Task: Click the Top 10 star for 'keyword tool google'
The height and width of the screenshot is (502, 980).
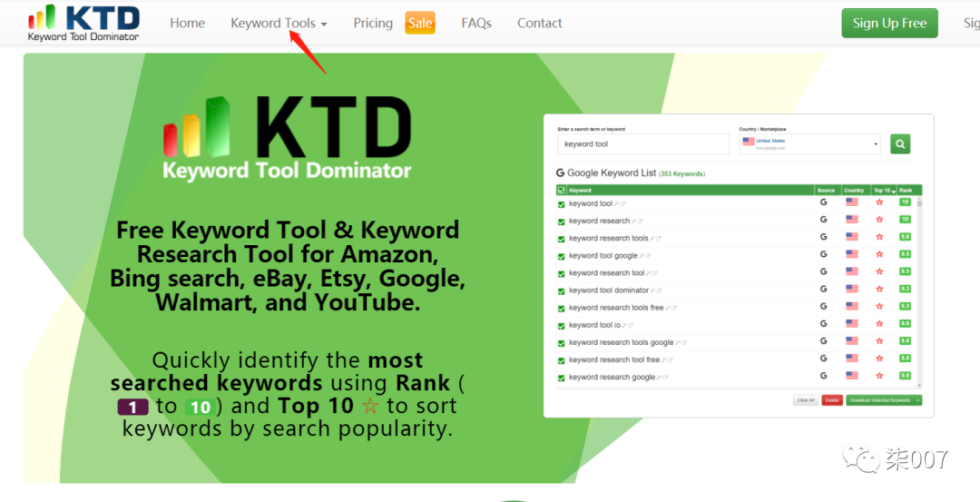Action: pos(879,254)
